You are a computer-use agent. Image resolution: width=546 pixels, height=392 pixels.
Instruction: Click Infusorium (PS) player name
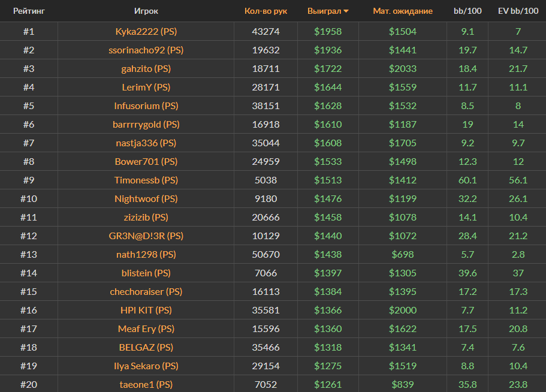point(146,105)
